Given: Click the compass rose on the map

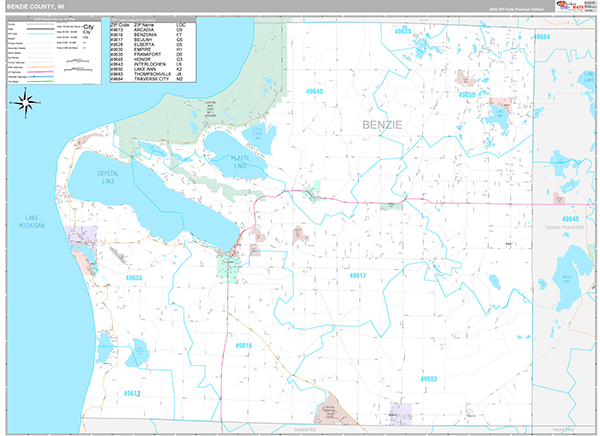Looking at the screenshot, I should (x=25, y=103).
